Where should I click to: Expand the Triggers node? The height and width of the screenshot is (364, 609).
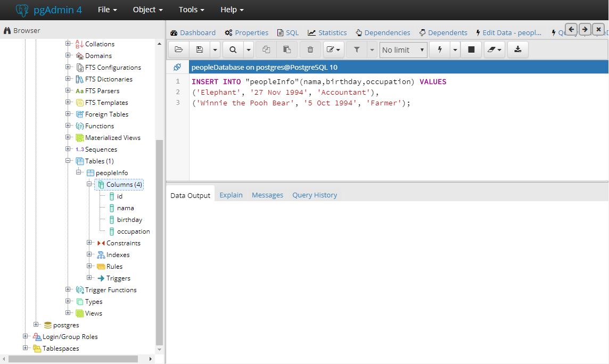[x=89, y=278]
